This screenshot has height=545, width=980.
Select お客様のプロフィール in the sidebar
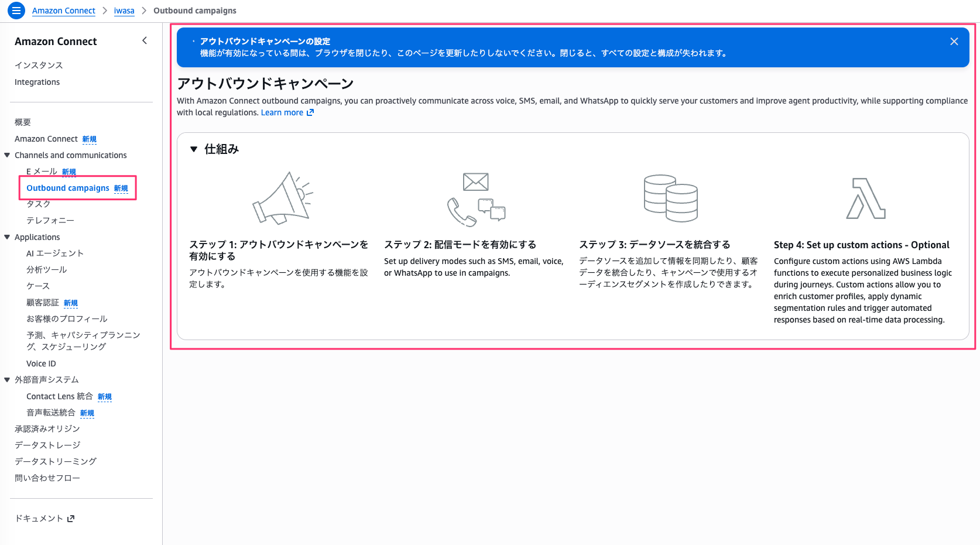(x=67, y=318)
